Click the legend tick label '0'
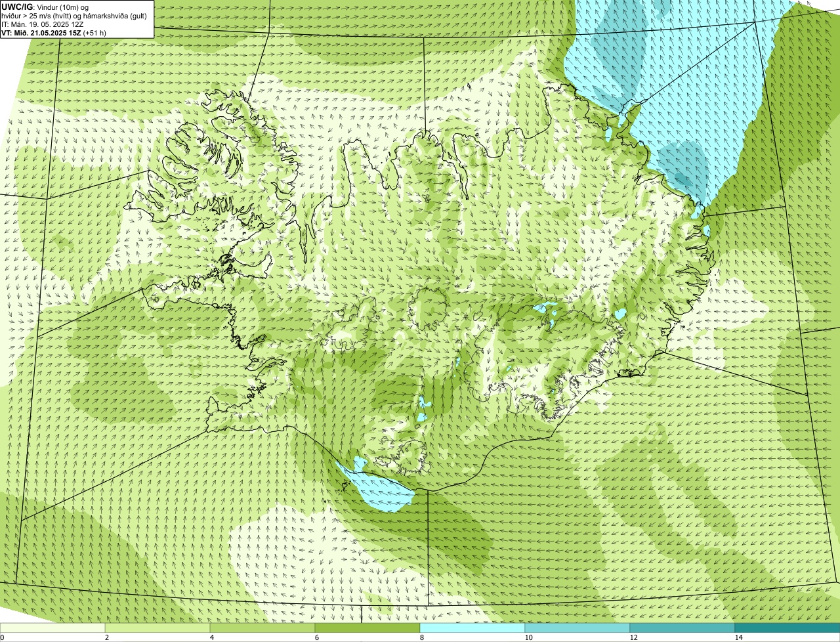 click(2, 637)
